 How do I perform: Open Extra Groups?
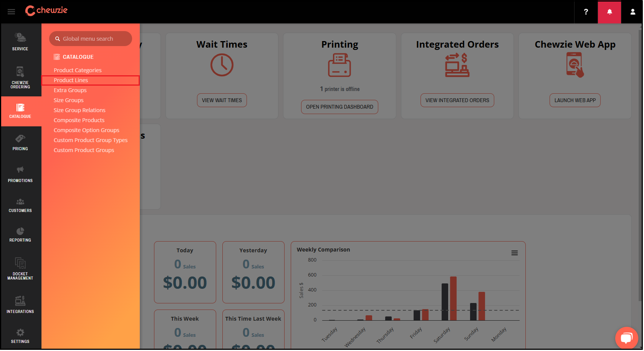(x=70, y=90)
